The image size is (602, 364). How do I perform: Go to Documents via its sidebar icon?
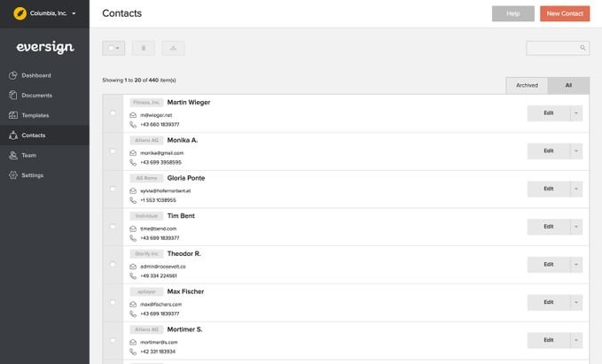pos(13,96)
